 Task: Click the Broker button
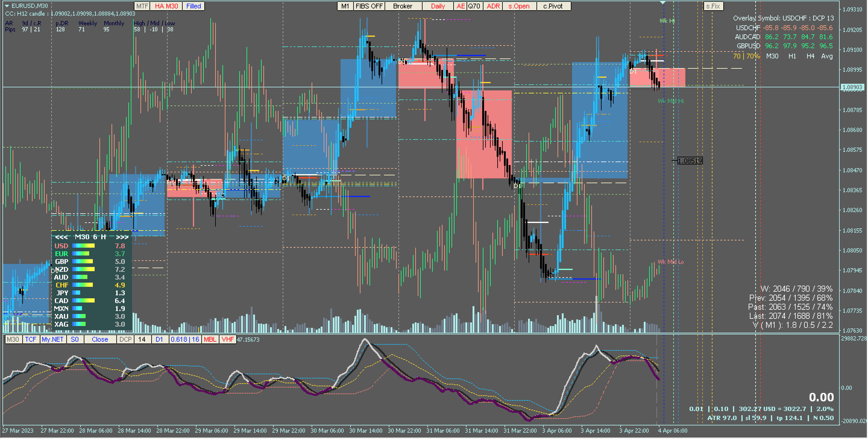coord(402,6)
